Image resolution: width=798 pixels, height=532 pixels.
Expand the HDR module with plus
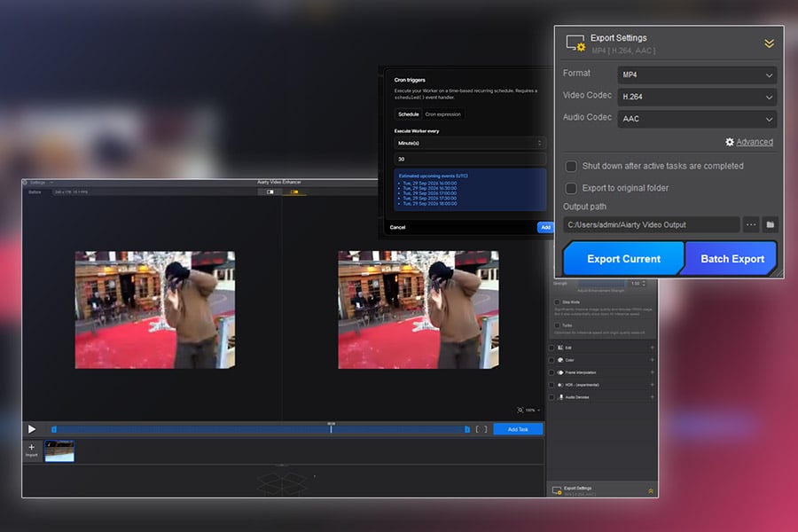(652, 385)
